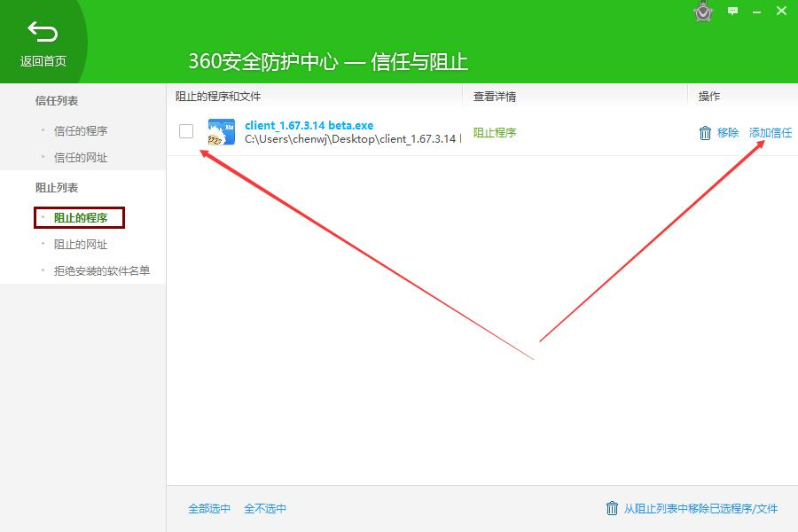This screenshot has width=798, height=532.
Task: Open the 360 guard mascot icon in title bar
Action: click(x=703, y=12)
